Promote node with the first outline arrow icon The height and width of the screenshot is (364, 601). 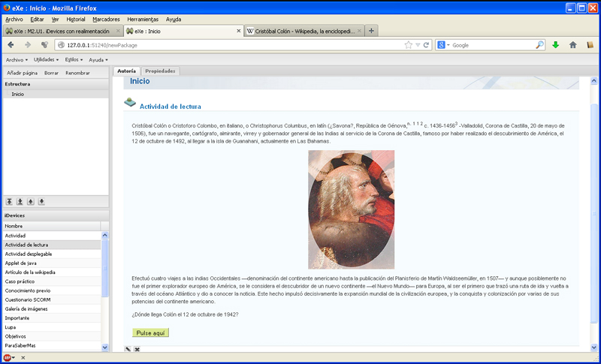(9, 202)
